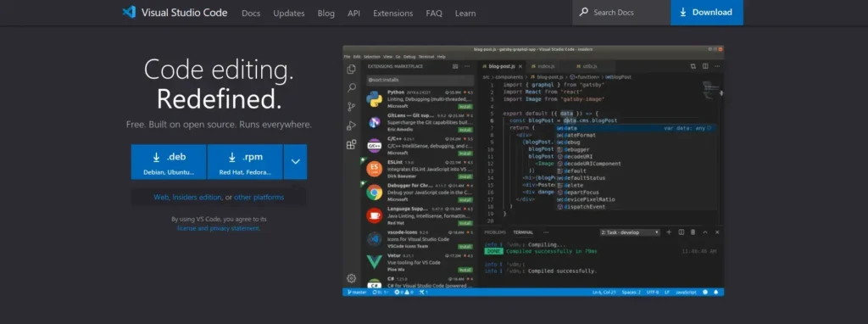Open the API navigation link

[x=353, y=14]
